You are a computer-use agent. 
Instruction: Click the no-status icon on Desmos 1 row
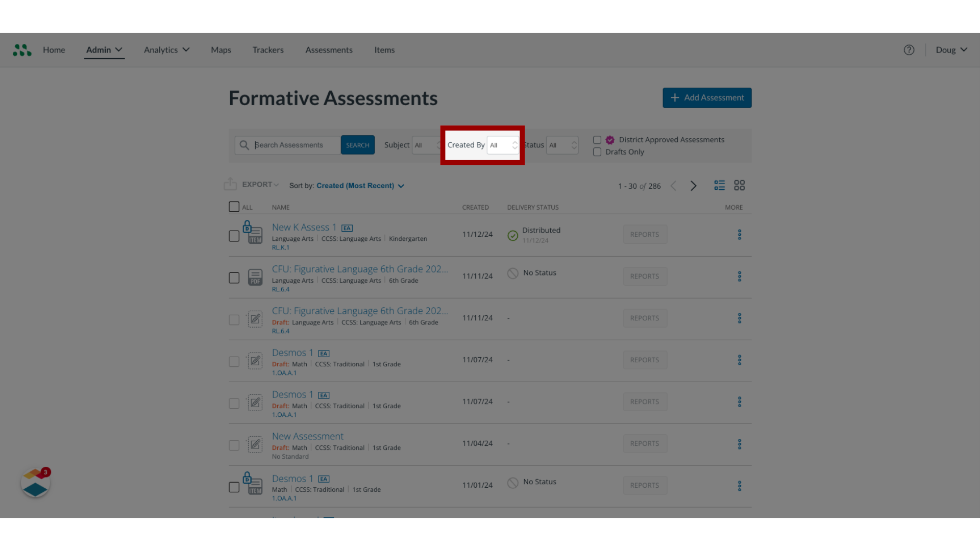pyautogui.click(x=512, y=482)
